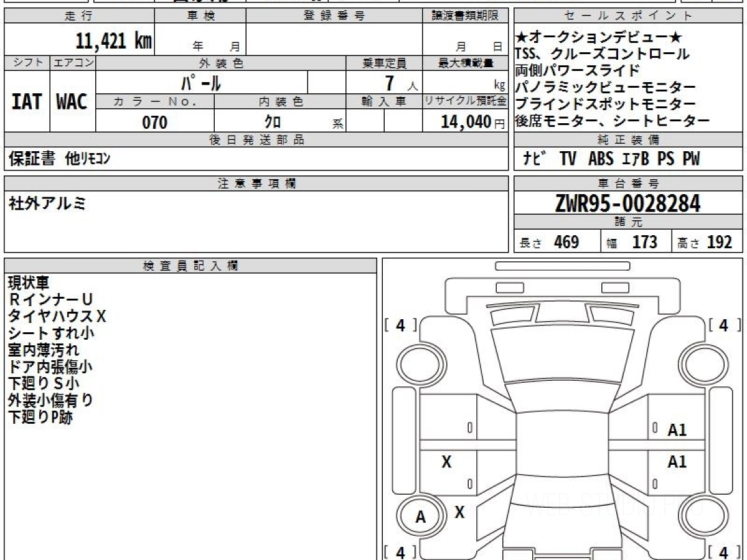The height and width of the screenshot is (560, 747).
Task: Click the リサイクル預託金 label
Action: click(465, 101)
